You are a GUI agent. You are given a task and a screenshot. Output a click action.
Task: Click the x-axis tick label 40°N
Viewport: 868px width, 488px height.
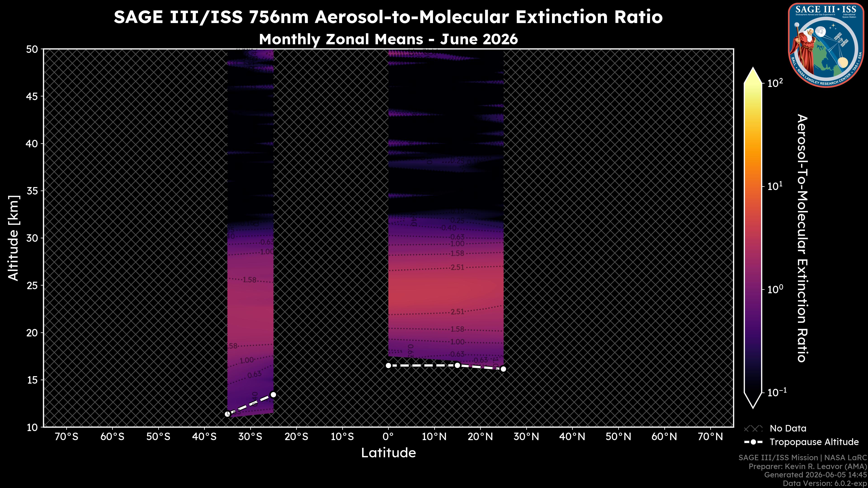pyautogui.click(x=572, y=437)
